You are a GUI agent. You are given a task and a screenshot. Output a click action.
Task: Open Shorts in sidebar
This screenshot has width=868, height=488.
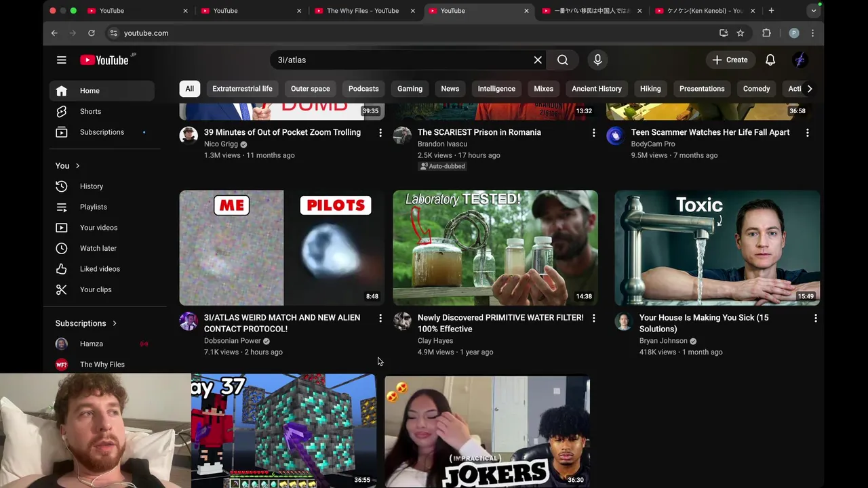click(102, 111)
